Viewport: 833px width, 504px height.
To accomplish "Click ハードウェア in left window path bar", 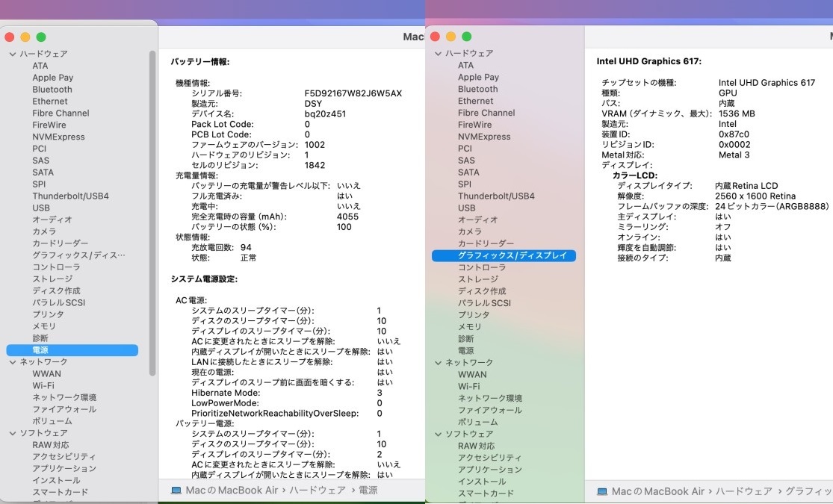I will (318, 491).
